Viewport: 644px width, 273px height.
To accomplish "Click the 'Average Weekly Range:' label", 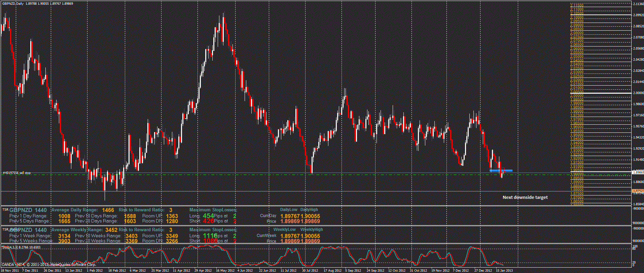I will pos(77,230).
